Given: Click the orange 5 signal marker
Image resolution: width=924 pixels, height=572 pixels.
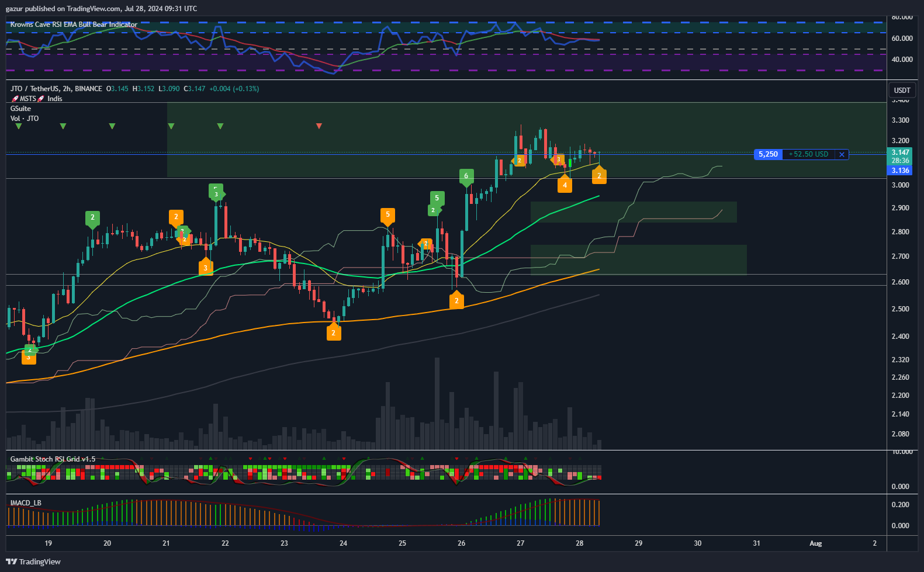Looking at the screenshot, I should point(387,216).
